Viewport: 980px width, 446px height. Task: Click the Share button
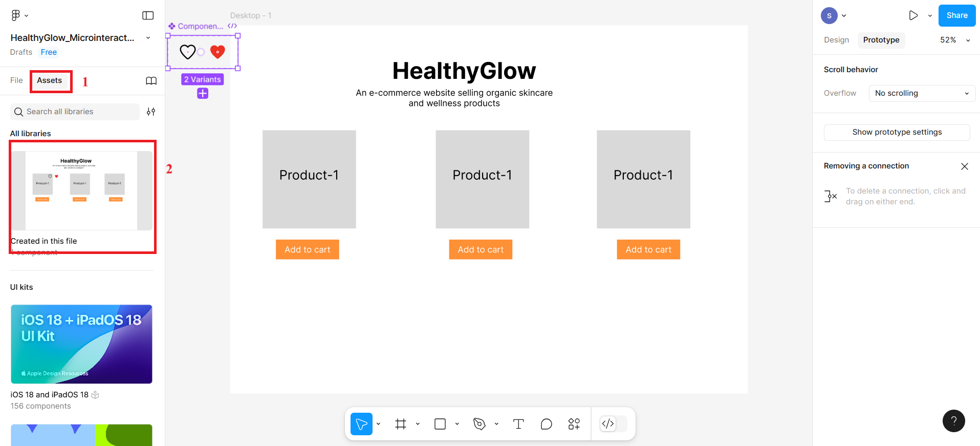tap(956, 15)
